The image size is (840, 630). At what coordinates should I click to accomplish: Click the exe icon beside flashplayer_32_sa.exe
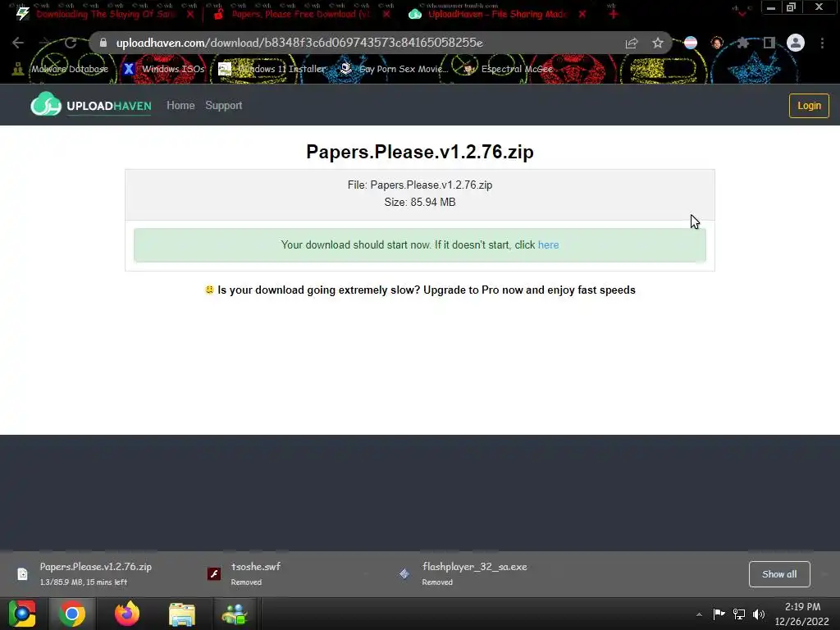point(404,573)
